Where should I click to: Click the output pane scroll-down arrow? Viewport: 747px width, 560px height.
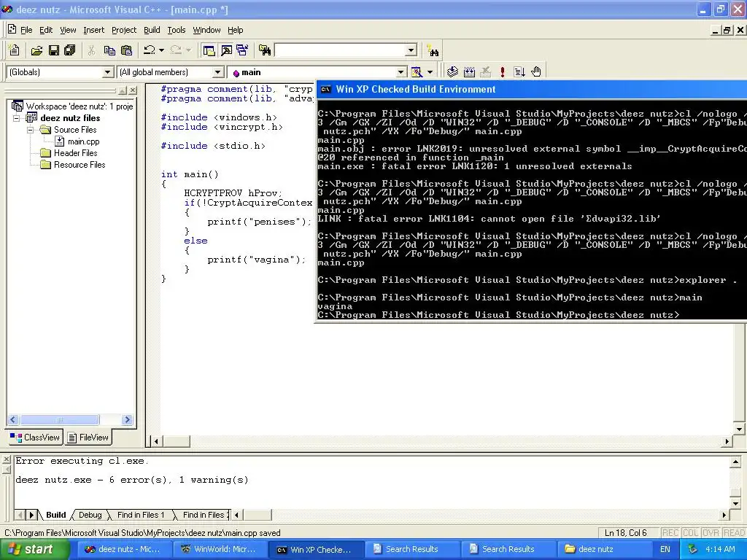[735, 503]
